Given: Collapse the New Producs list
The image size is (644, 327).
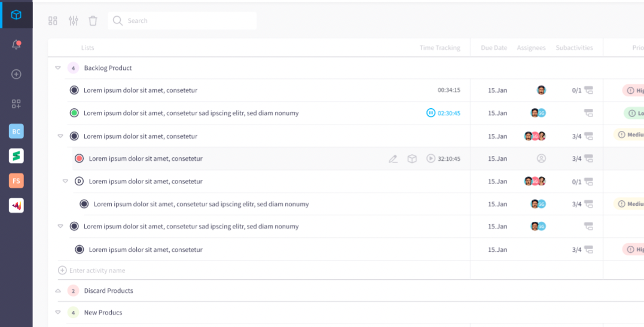Looking at the screenshot, I should [x=58, y=313].
